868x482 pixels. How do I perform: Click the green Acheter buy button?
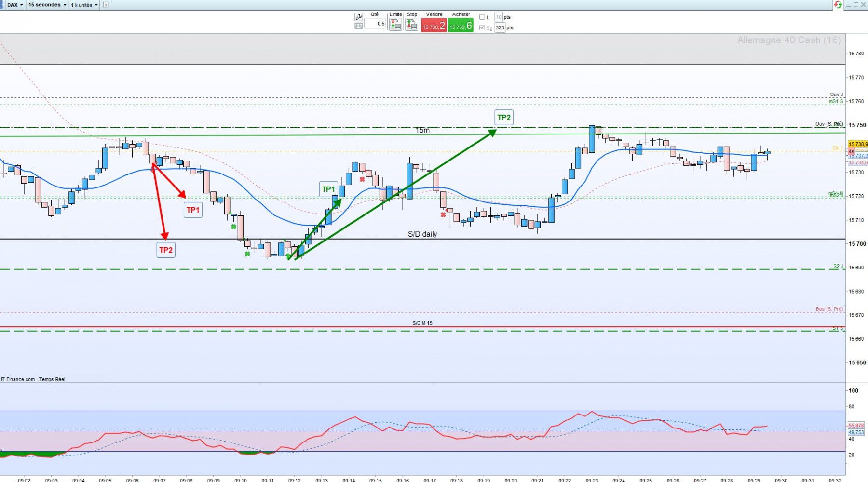click(461, 25)
